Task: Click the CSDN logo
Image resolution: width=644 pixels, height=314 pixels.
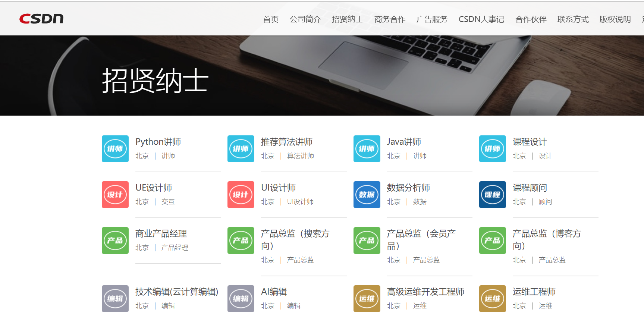Action: click(x=41, y=19)
